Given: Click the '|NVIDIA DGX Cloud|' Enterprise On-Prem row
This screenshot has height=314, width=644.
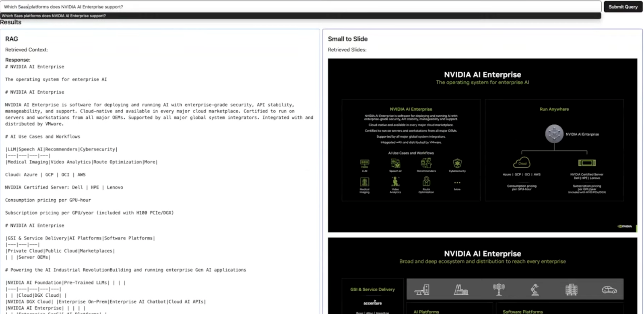Looking at the screenshot, I should [106, 302].
